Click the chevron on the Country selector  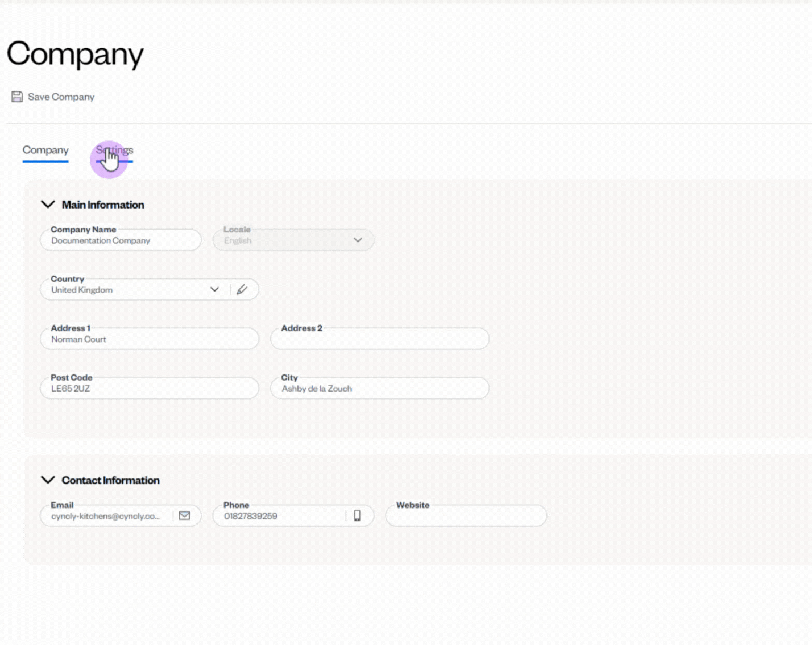214,289
